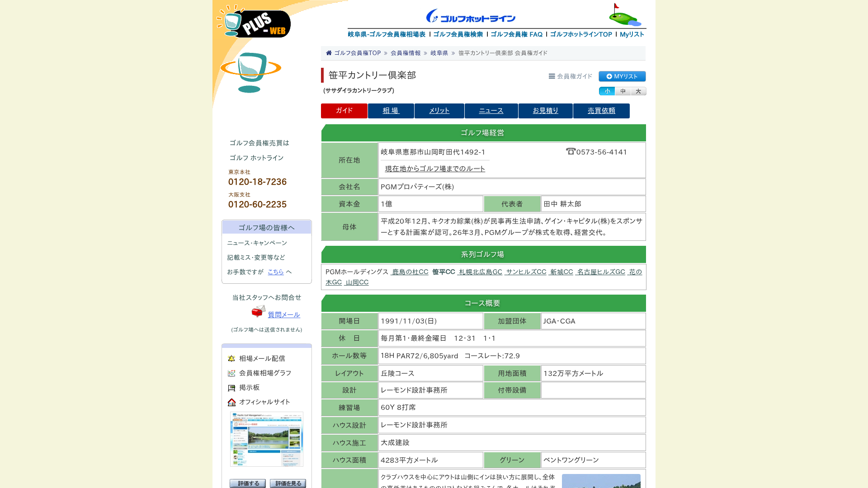Image resolution: width=868 pixels, height=488 pixels.
Task: Click the 評価する button
Action: 248,483
